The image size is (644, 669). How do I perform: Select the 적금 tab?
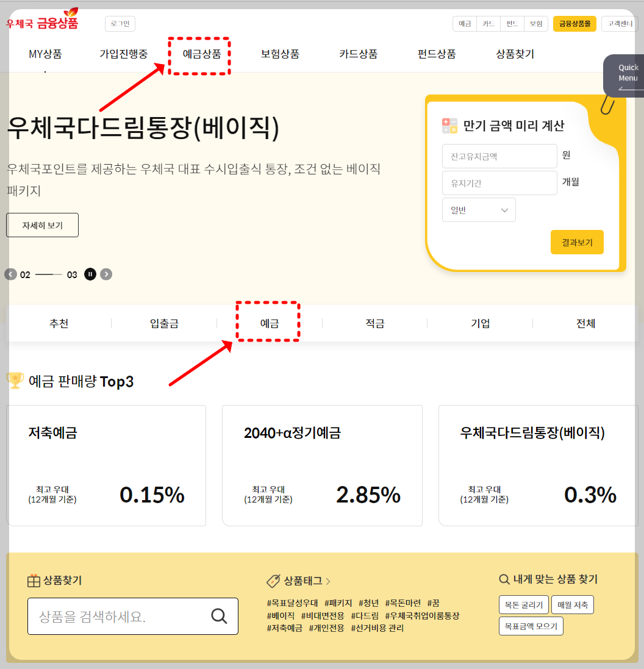pos(374,323)
